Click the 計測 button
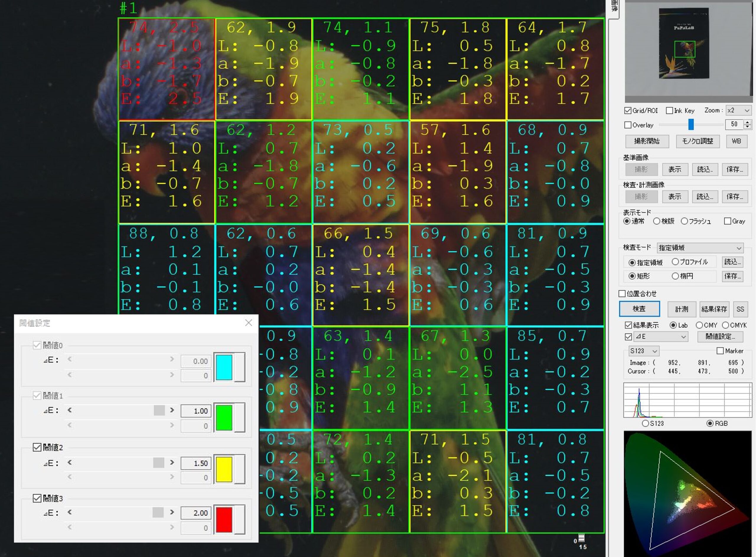This screenshot has height=557, width=756. [x=682, y=309]
